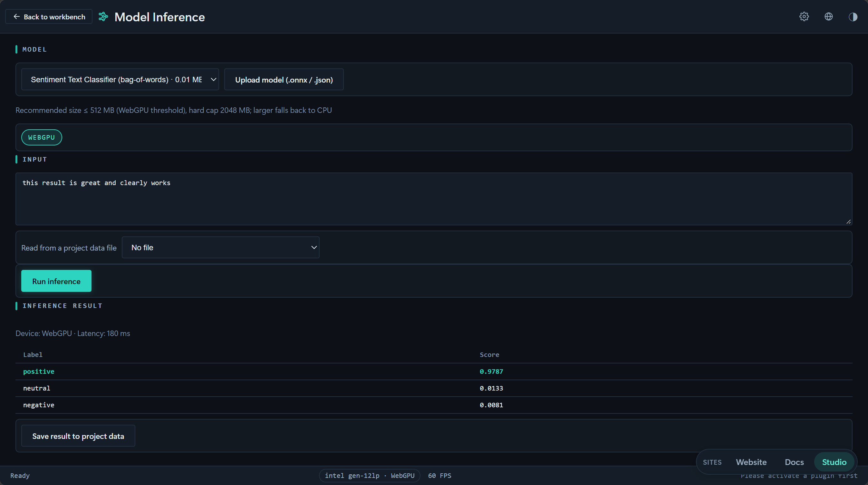Viewport: 868px width, 485px height.
Task: Open the Sentiment Text Classifier model dropdown
Action: [x=120, y=79]
